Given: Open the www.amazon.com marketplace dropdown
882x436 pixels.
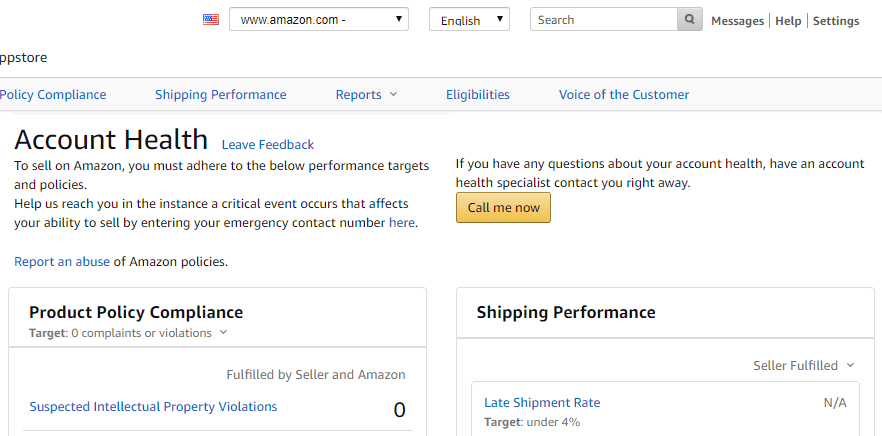Looking at the screenshot, I should (318, 19).
